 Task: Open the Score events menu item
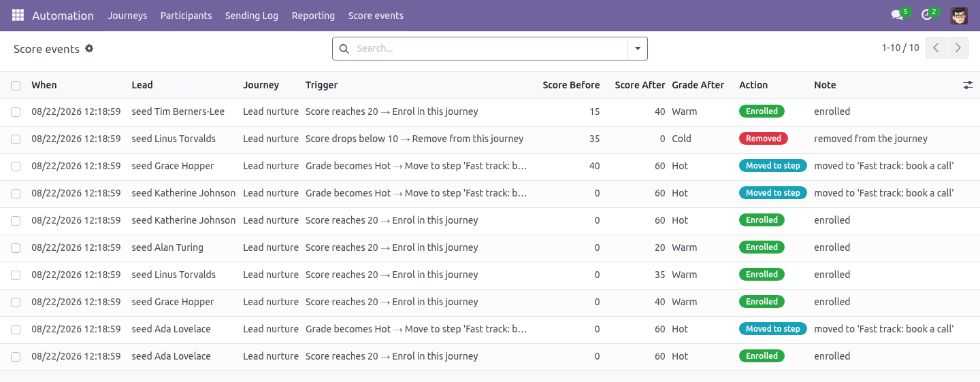coord(376,15)
